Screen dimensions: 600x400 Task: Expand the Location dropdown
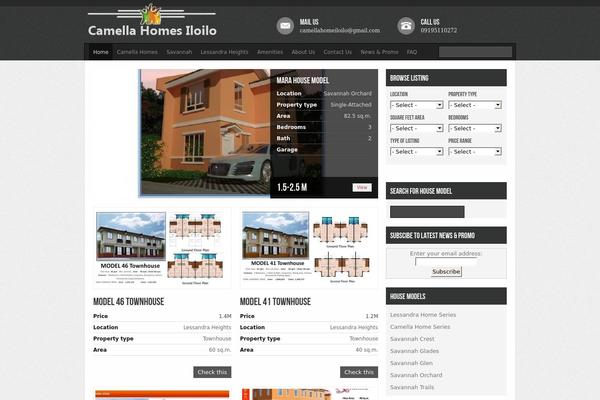pos(416,105)
